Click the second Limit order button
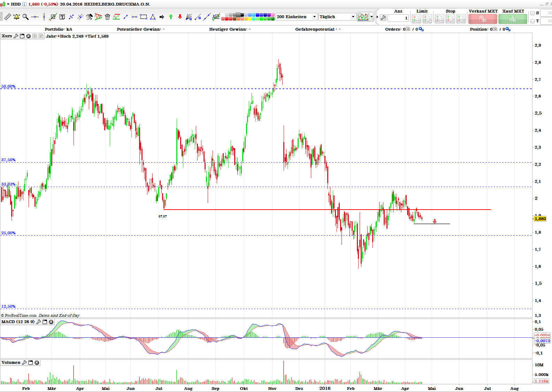Screen dimensions: 552x392 [427, 19]
